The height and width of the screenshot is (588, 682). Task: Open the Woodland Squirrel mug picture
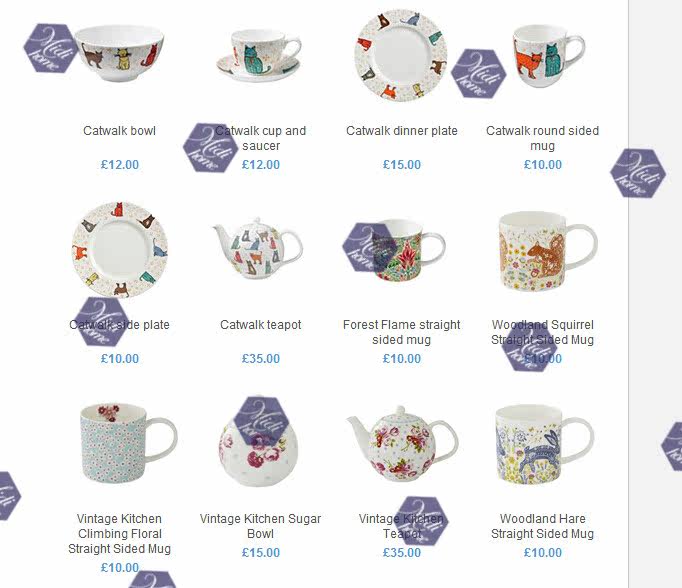548,251
